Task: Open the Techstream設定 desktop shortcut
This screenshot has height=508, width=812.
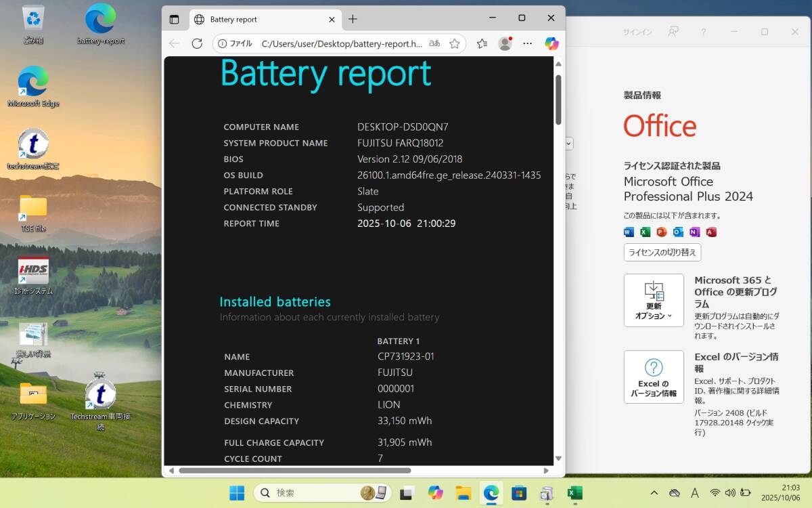Action: pyautogui.click(x=33, y=149)
